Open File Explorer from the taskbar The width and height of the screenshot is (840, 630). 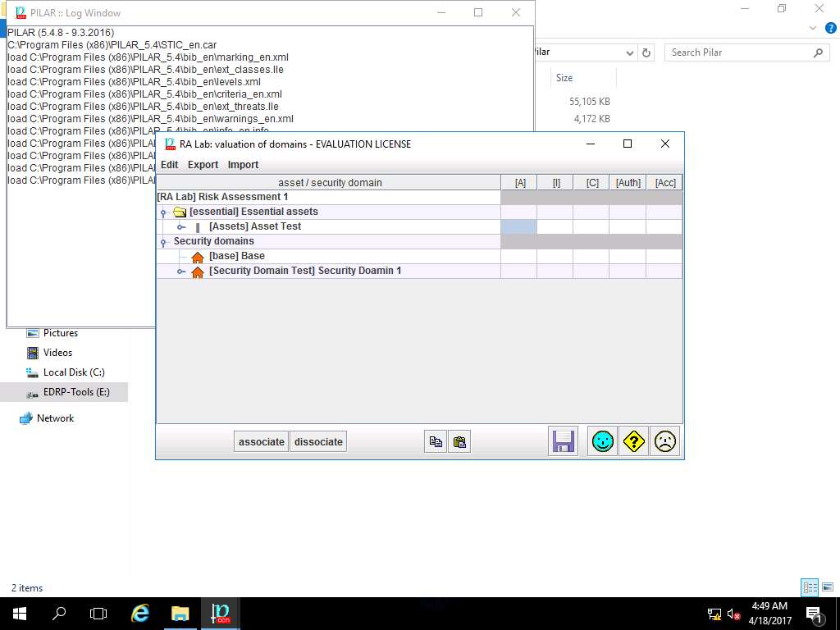point(180,614)
